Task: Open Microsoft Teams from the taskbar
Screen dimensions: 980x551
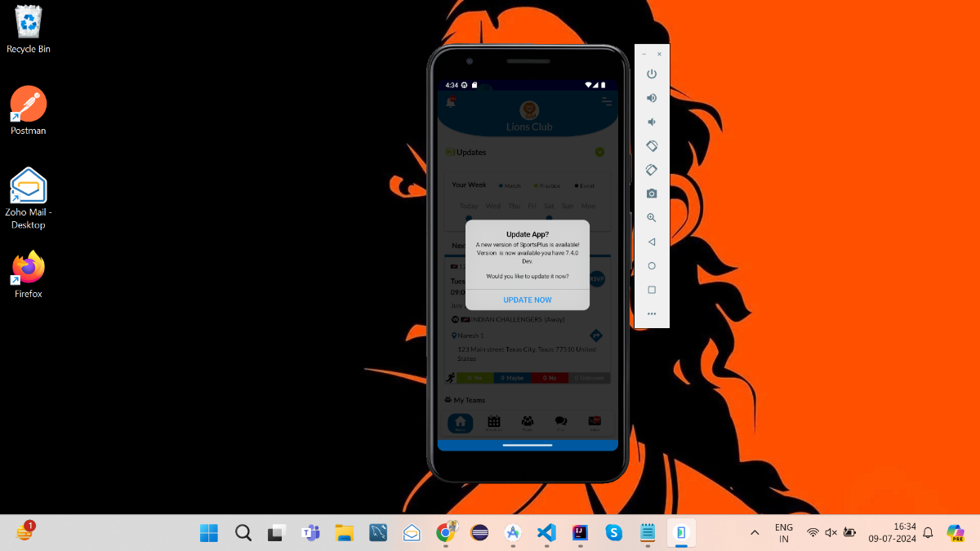Action: click(x=310, y=533)
